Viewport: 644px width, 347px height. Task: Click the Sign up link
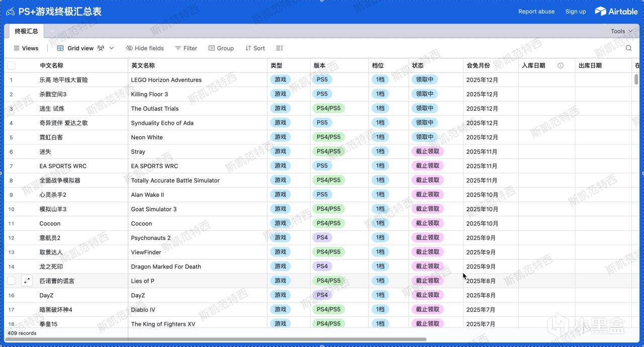pos(576,12)
